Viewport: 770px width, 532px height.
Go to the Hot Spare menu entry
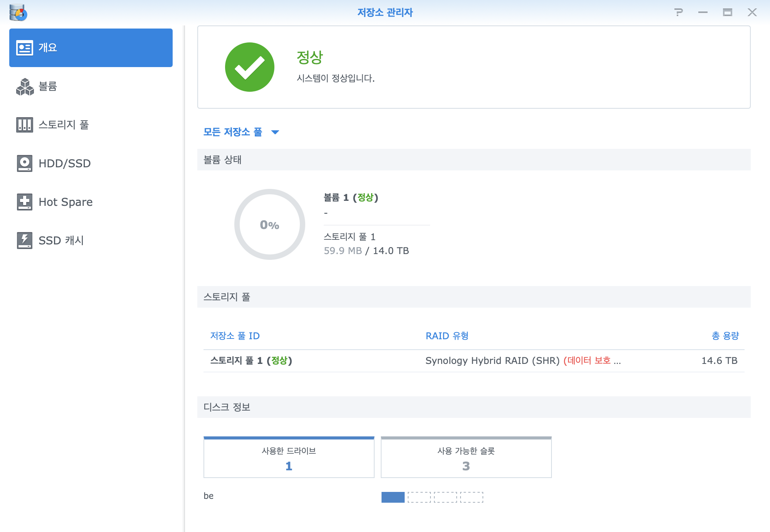pyautogui.click(x=66, y=202)
